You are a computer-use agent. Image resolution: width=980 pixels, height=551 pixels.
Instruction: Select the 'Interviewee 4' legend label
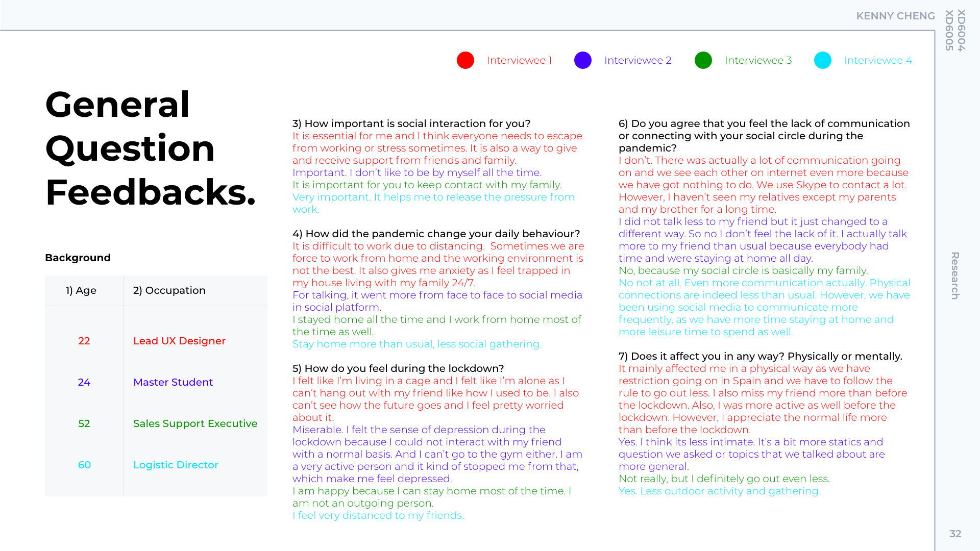pyautogui.click(x=878, y=60)
